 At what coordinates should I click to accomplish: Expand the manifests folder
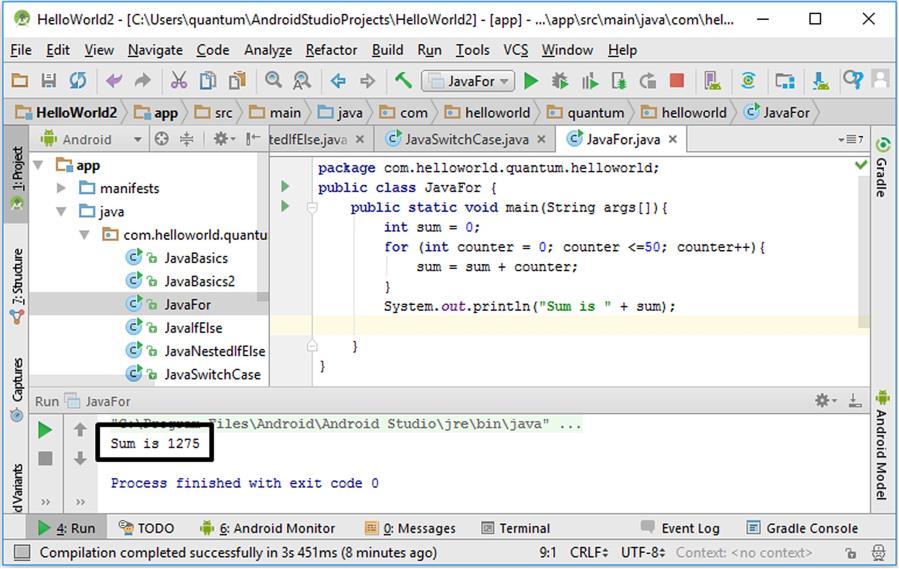pos(61,188)
